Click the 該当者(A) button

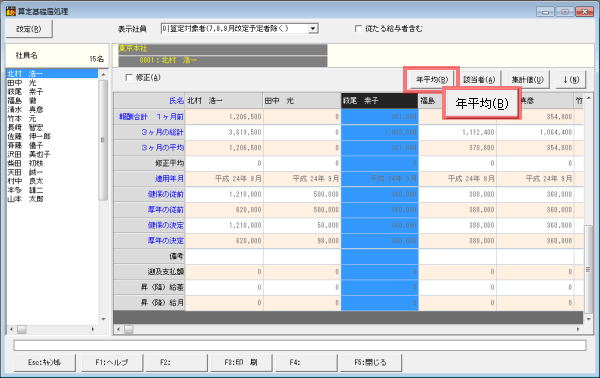(479, 80)
